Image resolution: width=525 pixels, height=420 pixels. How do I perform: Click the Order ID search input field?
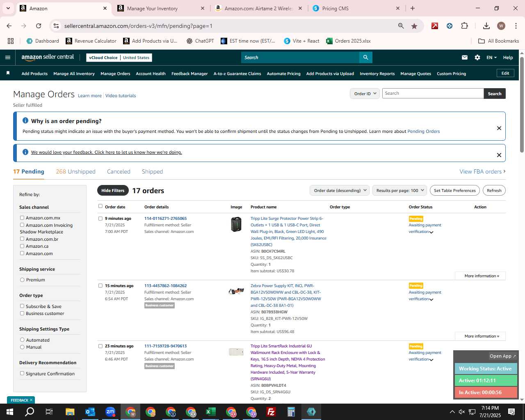(x=433, y=94)
